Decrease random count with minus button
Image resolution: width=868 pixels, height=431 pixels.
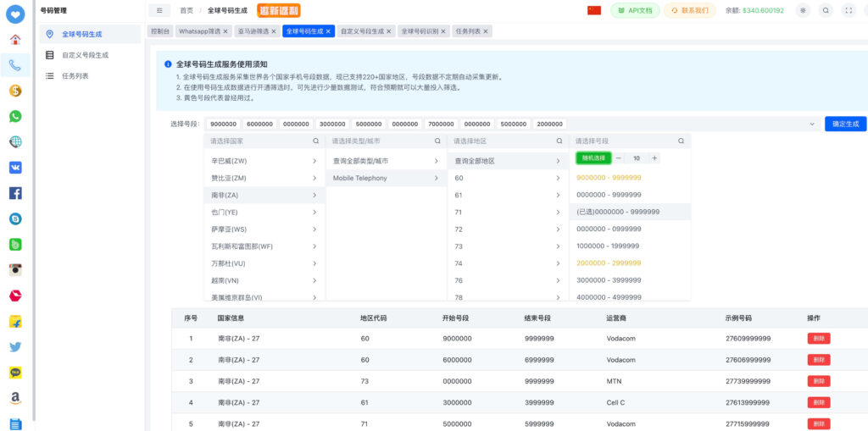click(x=618, y=158)
